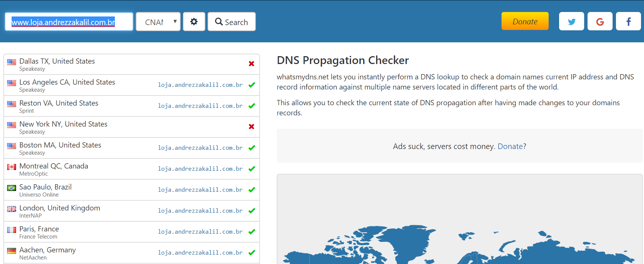Click the Canada flag beside Montreal QC
This screenshot has height=264, width=644.
pos(12,167)
